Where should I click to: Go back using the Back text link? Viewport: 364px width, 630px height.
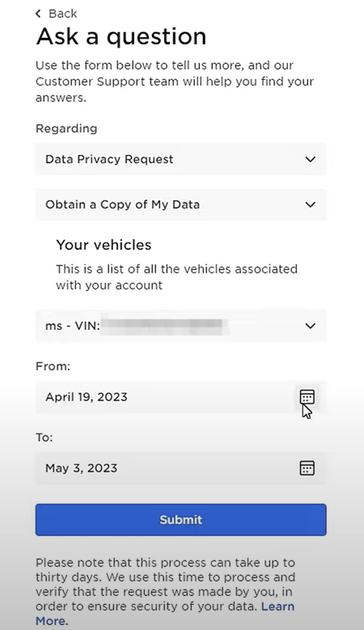point(62,14)
